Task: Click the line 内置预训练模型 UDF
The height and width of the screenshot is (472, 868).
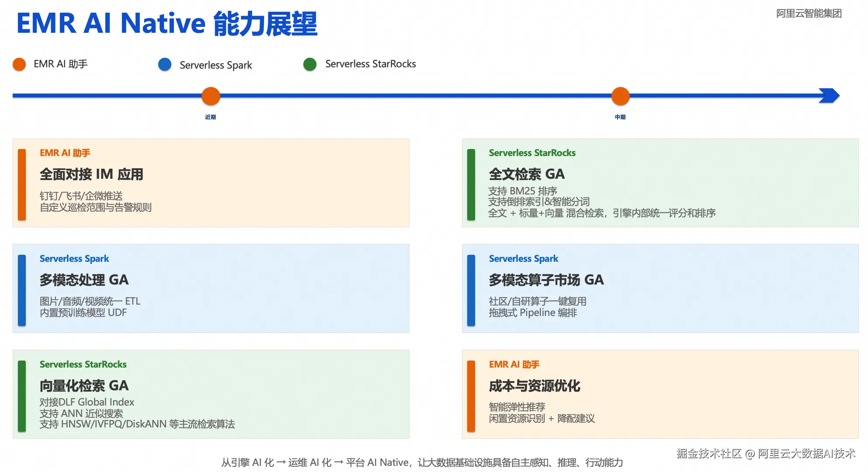Action: 83,312
